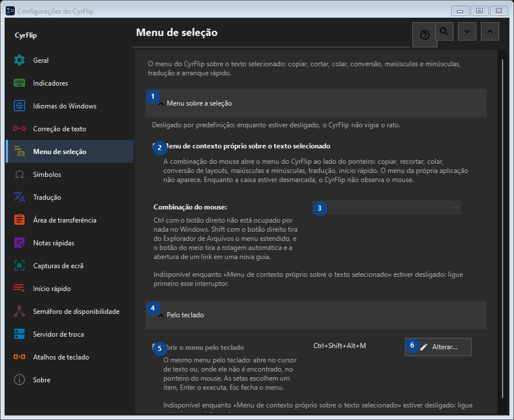Image resolution: width=514 pixels, height=420 pixels.
Task: Click the vertical scrollbar of the settings pane
Action: click(x=503, y=229)
